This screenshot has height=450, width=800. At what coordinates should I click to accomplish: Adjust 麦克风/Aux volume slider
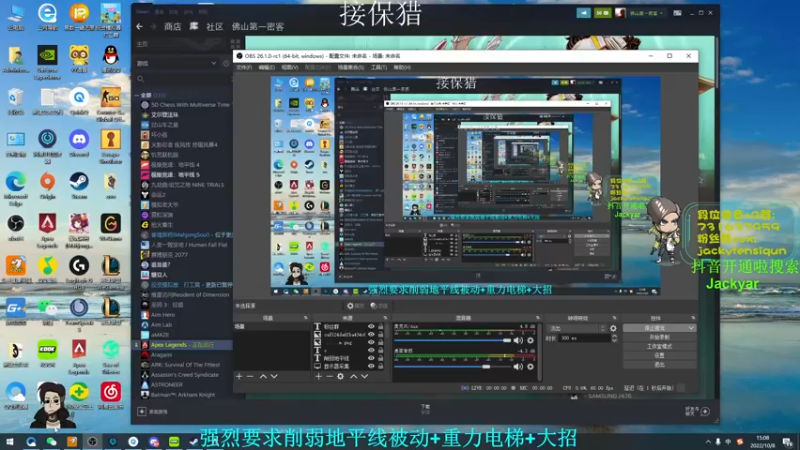click(452, 340)
